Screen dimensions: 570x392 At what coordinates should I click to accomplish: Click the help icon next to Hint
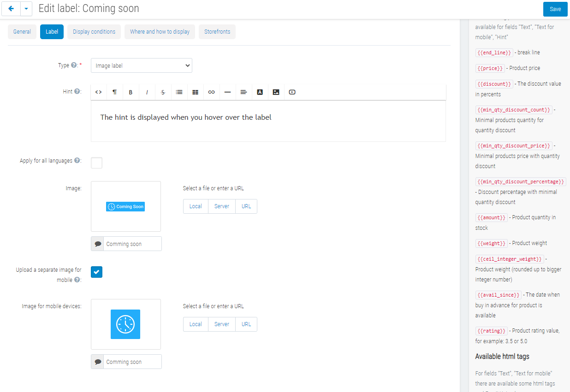coord(77,92)
